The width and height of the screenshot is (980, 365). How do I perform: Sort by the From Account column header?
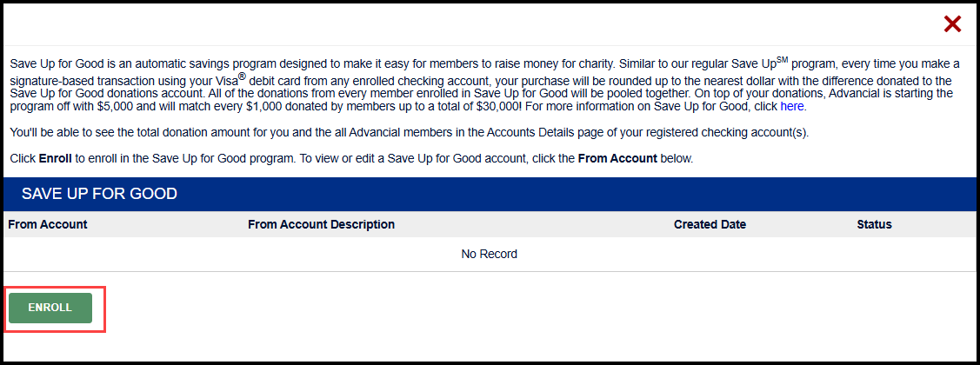pyautogui.click(x=48, y=224)
